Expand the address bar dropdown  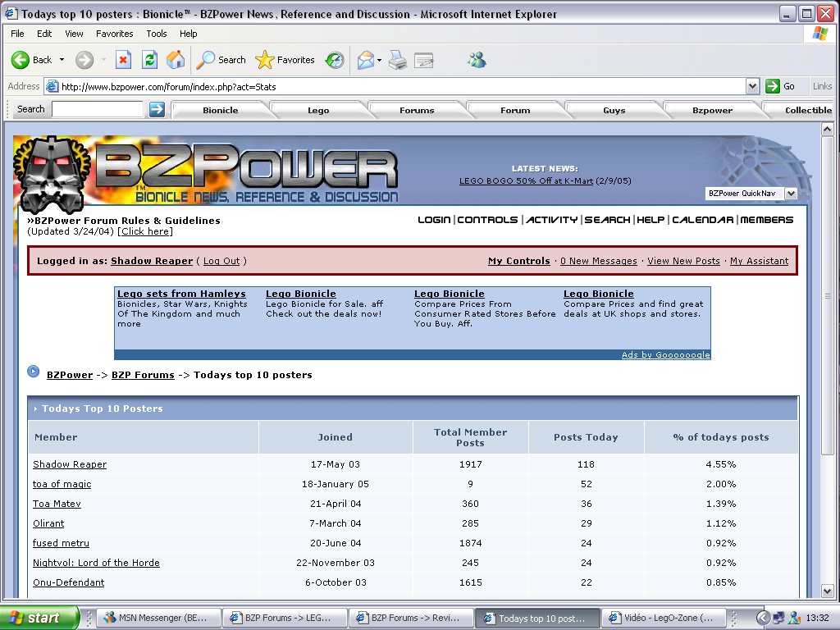(x=753, y=86)
